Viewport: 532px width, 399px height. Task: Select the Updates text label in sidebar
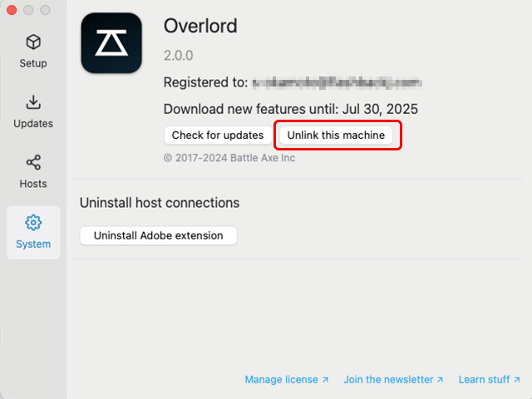pyautogui.click(x=33, y=124)
